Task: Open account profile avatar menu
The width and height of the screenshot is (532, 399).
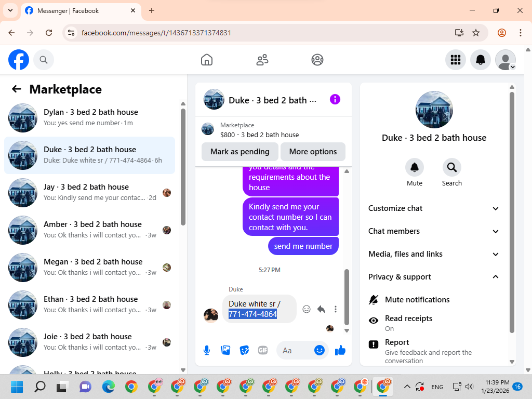Action: tap(506, 60)
